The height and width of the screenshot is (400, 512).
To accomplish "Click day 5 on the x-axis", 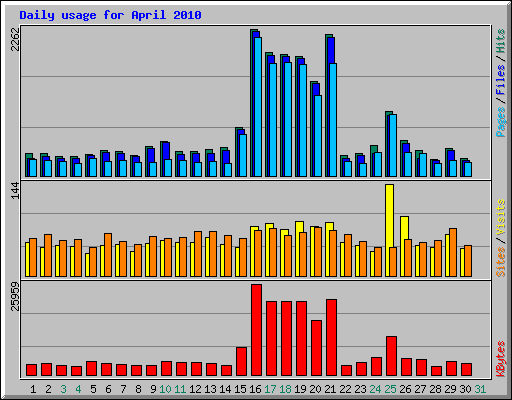I will tap(93, 389).
